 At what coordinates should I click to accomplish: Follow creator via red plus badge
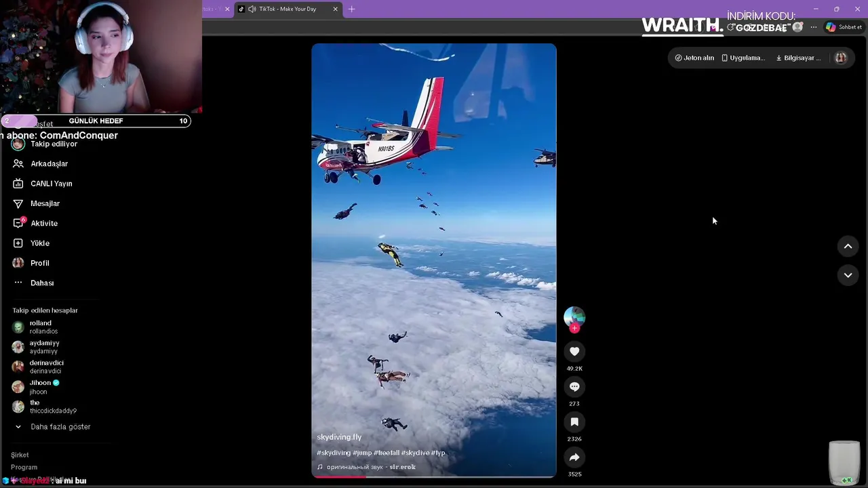tap(574, 328)
